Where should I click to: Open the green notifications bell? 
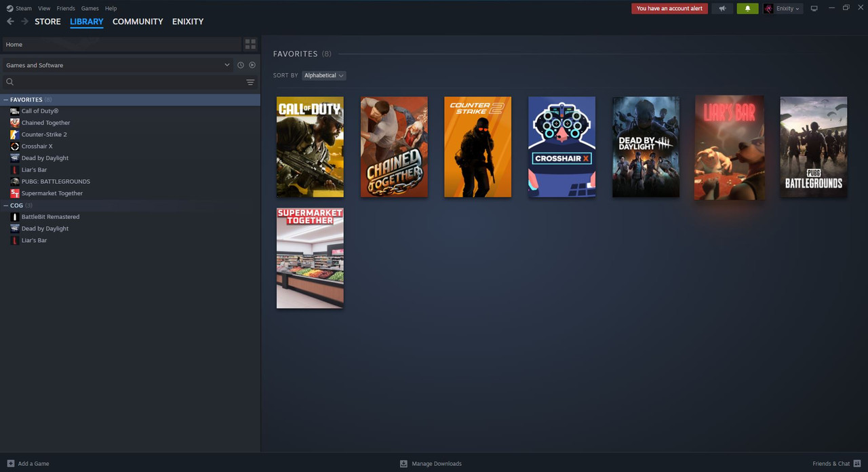747,8
